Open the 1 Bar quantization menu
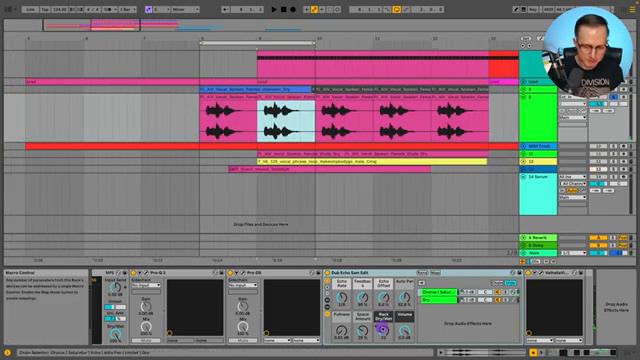 (x=127, y=9)
